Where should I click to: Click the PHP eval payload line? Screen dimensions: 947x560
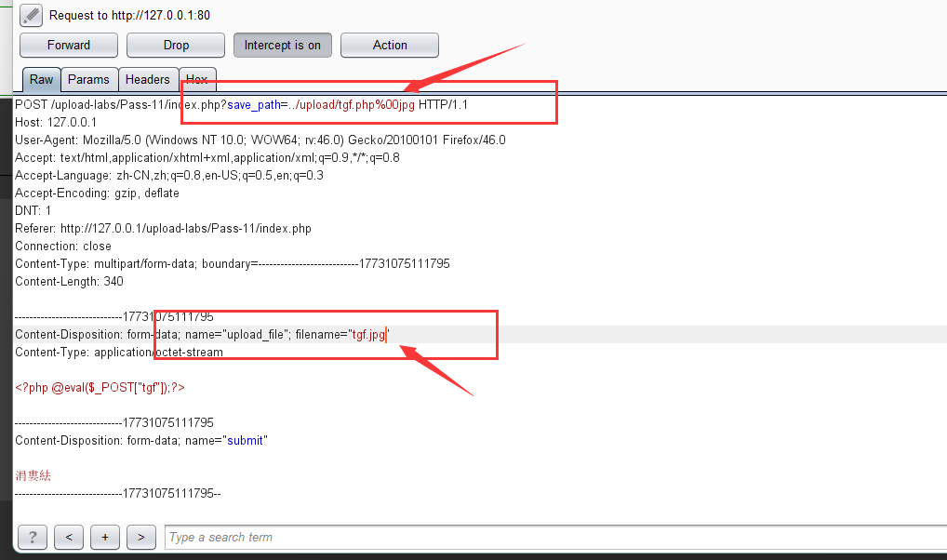tap(100, 388)
